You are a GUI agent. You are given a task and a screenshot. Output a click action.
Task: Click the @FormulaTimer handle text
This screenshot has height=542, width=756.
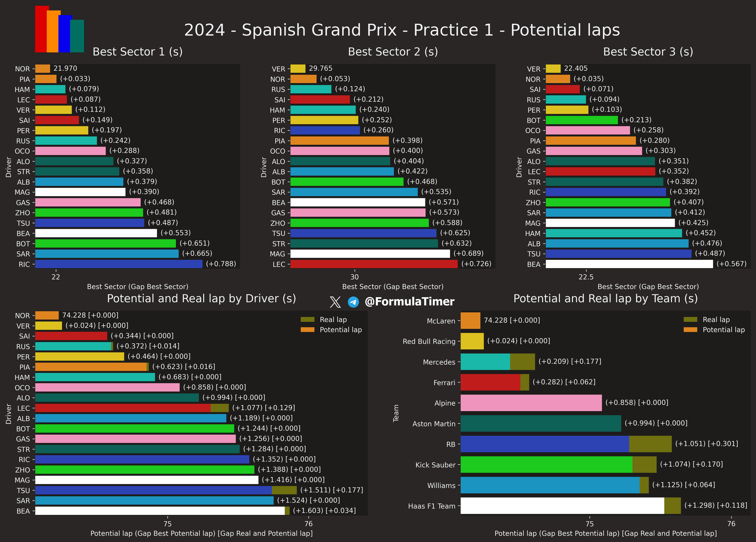click(409, 302)
